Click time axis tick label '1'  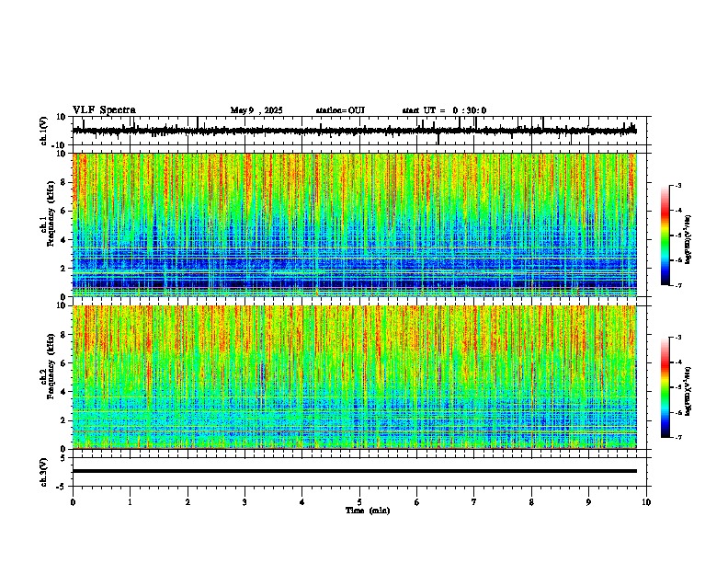[x=130, y=502]
